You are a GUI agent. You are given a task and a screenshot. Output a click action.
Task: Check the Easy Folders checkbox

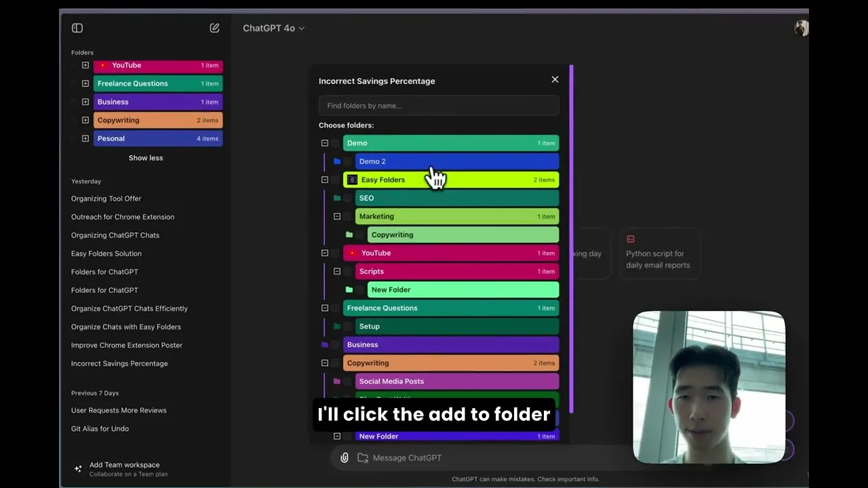click(x=336, y=180)
